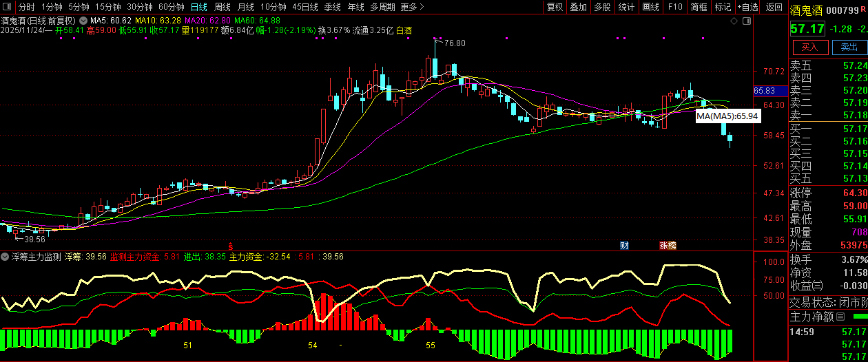Select the 1分钟 period
Screen dimensions: 868x362
[x=52, y=7]
